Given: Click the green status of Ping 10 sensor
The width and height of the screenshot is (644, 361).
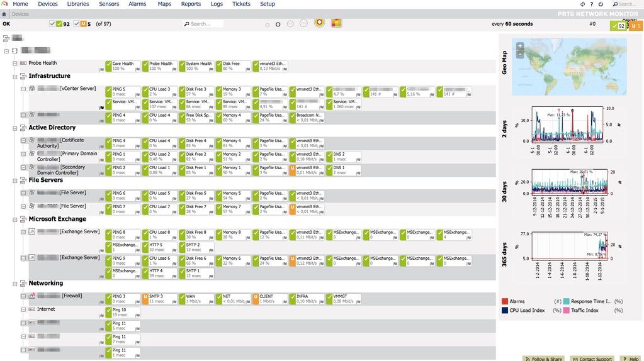Looking at the screenshot, I should (x=108, y=312).
